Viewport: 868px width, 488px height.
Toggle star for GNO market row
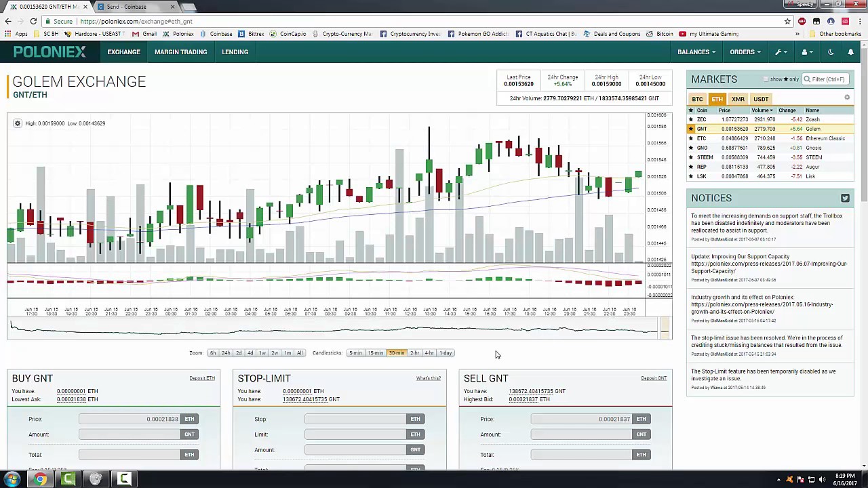click(x=691, y=148)
